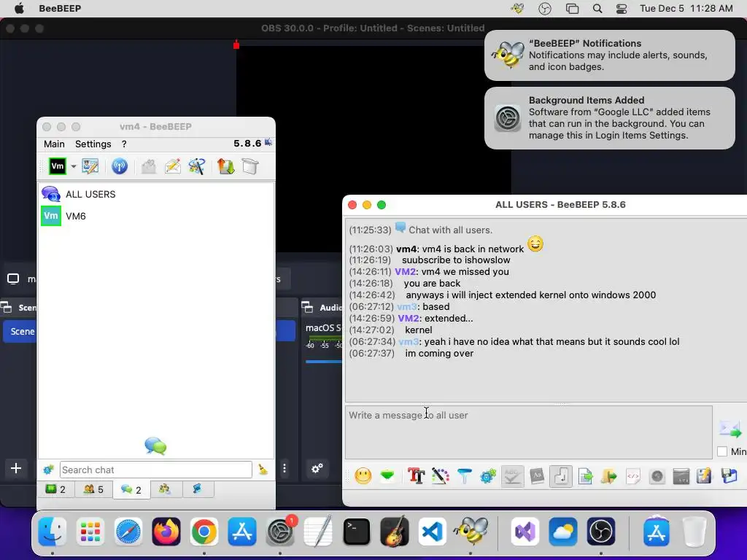Click the send file document icon
The image size is (747, 560).
click(586, 476)
